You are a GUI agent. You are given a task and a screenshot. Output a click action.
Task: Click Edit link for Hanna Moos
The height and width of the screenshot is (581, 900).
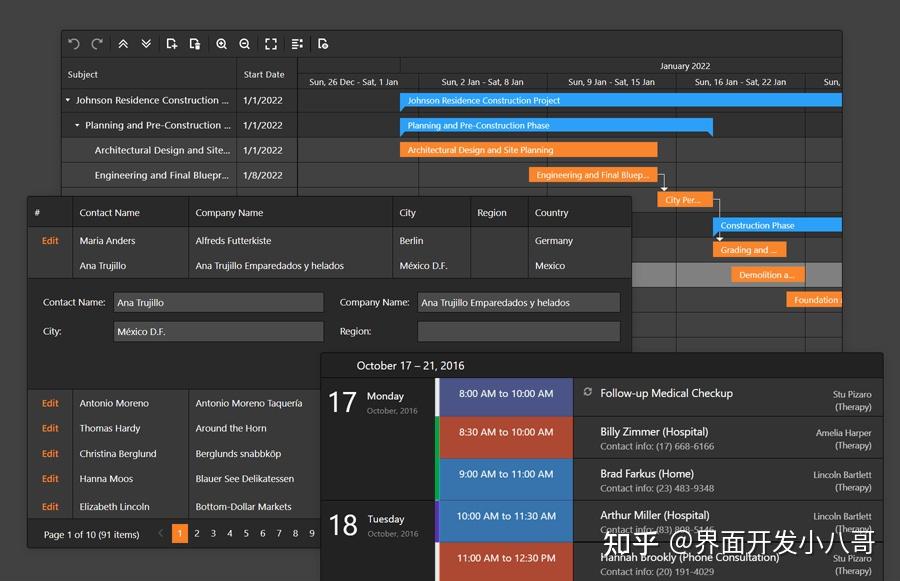(50, 478)
